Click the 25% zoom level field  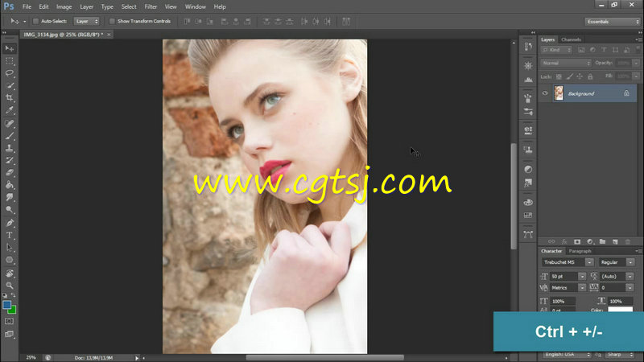click(31, 358)
